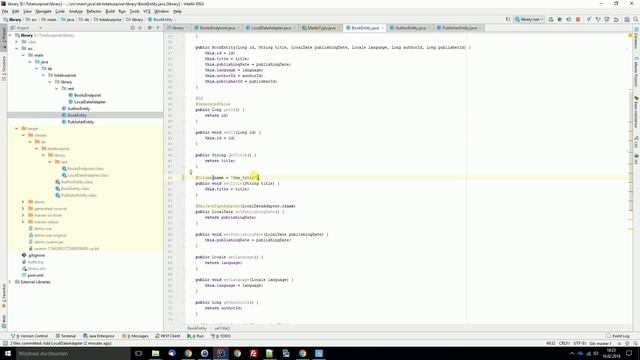This screenshot has width=640, height=360.
Task: Open the Version Control tool window
Action: (x=29, y=336)
